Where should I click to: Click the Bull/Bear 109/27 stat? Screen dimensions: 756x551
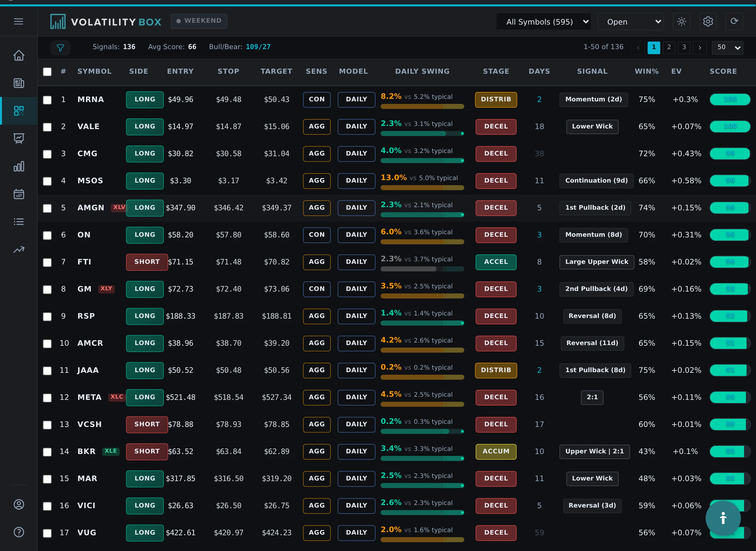coord(240,47)
